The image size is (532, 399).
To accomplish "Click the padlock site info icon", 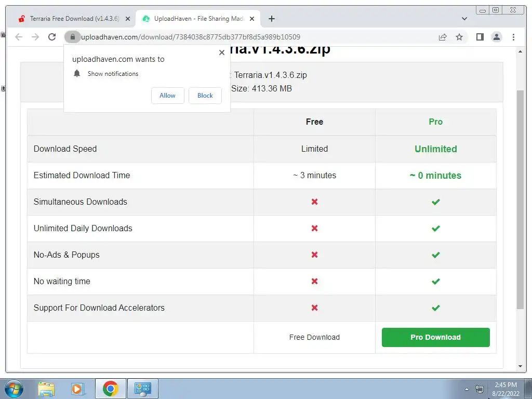I will (x=72, y=37).
